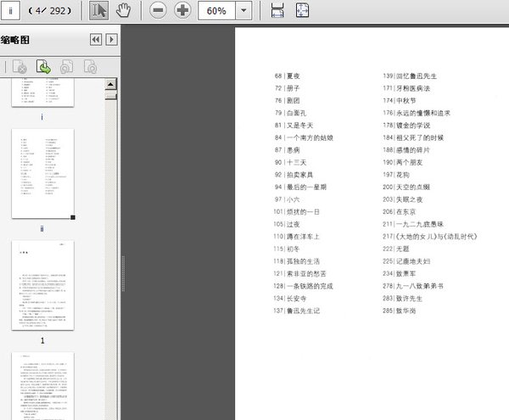Switch to fit one full page view
Viewport: 509px width, 420px height.
point(303,11)
